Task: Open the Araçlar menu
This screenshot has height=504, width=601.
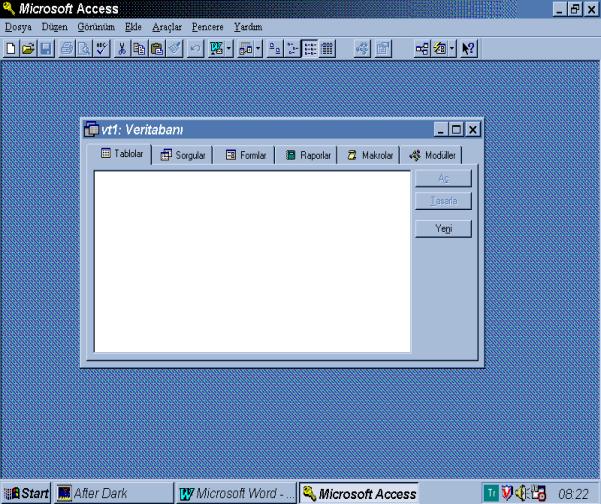Action: (166, 26)
